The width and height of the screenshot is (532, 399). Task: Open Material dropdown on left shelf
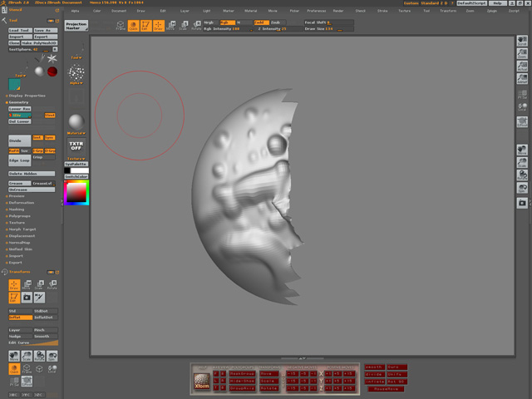pyautogui.click(x=76, y=133)
